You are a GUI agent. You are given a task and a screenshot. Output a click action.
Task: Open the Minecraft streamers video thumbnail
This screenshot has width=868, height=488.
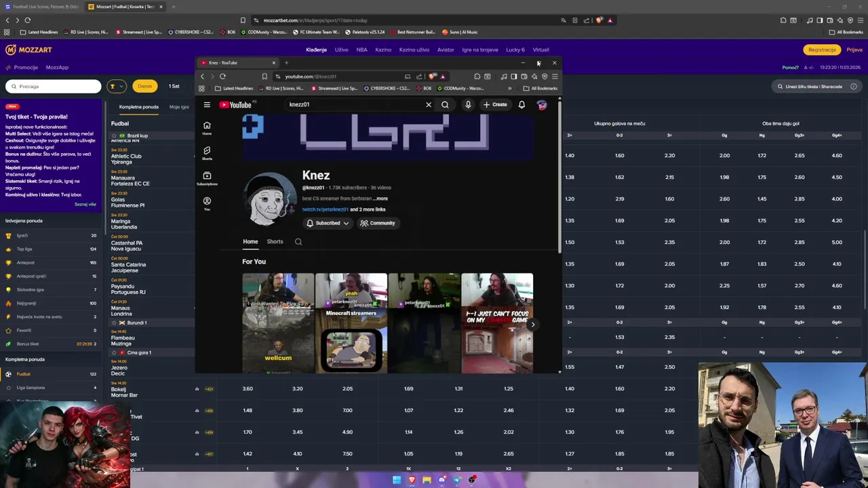click(351, 323)
